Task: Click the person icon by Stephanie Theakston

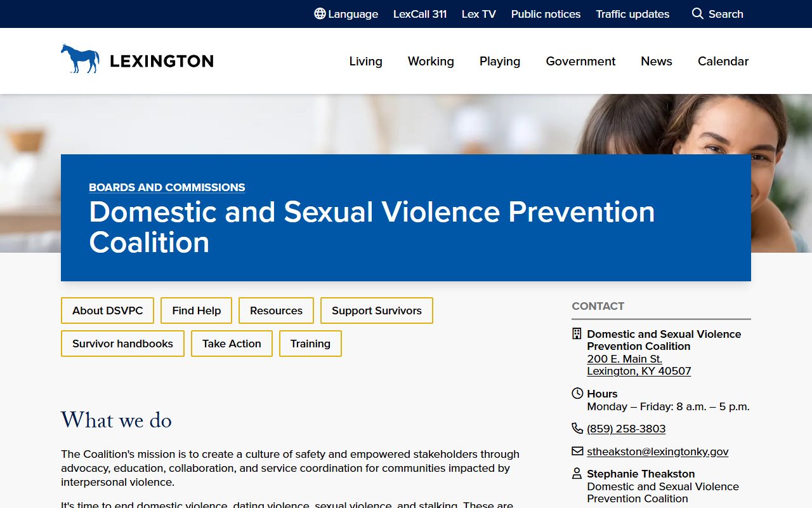Action: tap(577, 474)
